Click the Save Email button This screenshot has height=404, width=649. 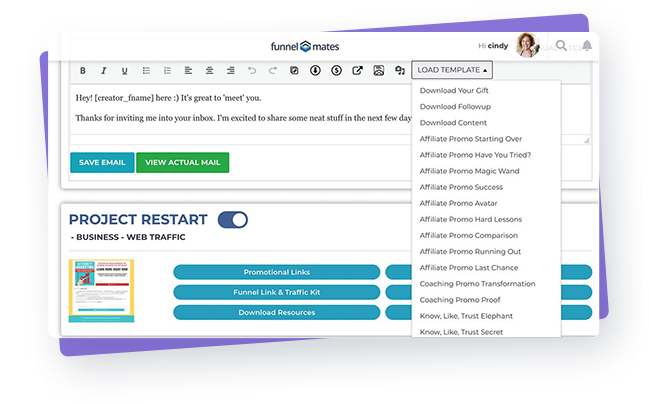click(x=102, y=162)
